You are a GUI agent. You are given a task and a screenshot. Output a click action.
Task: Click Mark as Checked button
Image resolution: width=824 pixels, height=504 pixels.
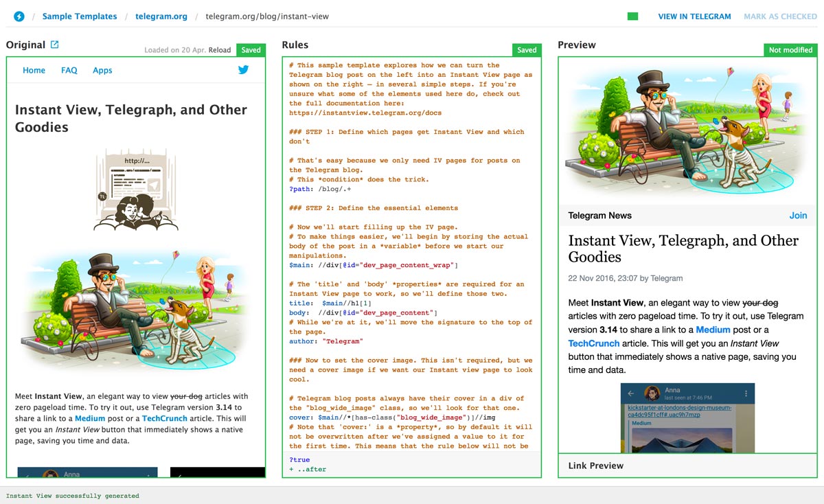[780, 16]
